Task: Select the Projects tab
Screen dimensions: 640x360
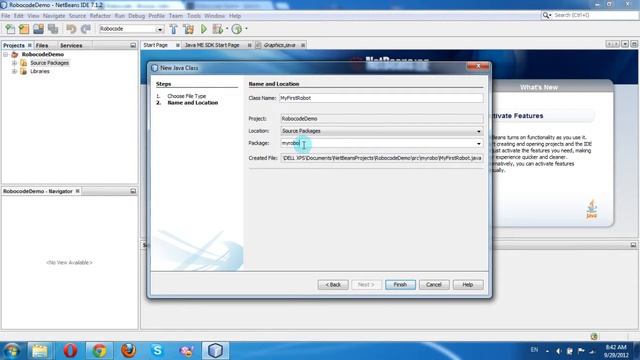Action: point(14,45)
